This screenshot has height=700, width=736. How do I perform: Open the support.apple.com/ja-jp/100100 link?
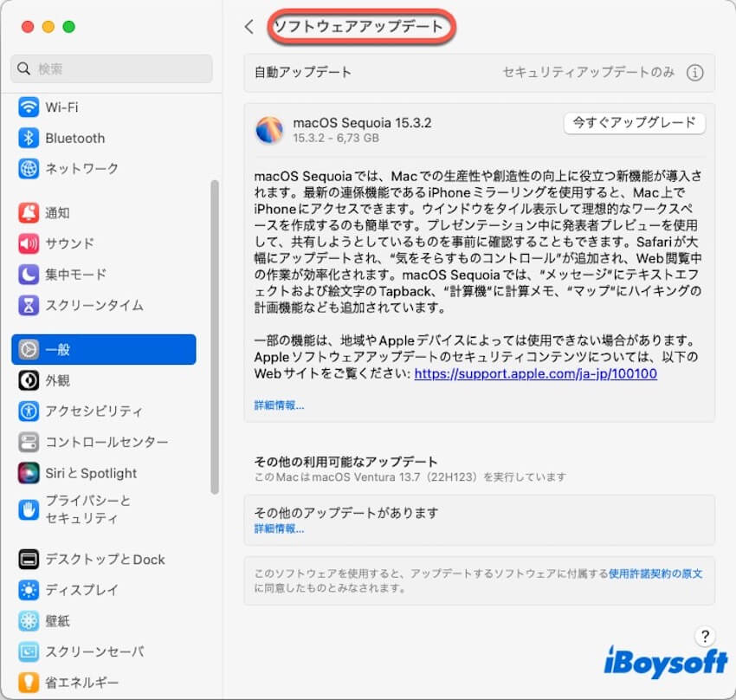click(535, 374)
